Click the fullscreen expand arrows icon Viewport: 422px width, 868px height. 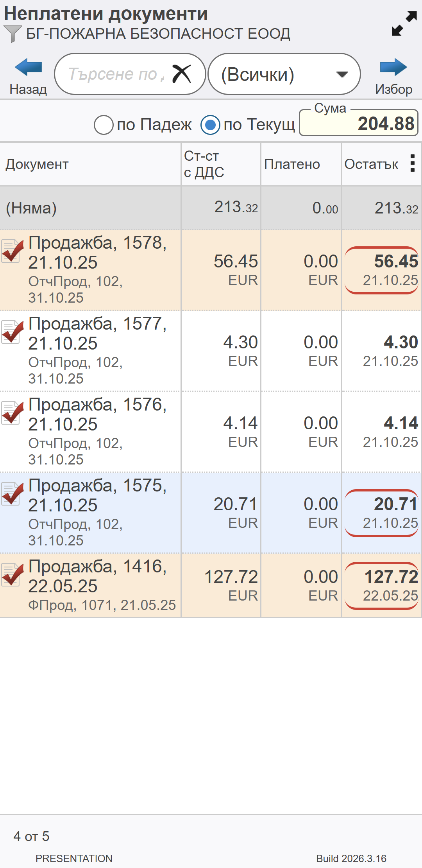pyautogui.click(x=404, y=23)
